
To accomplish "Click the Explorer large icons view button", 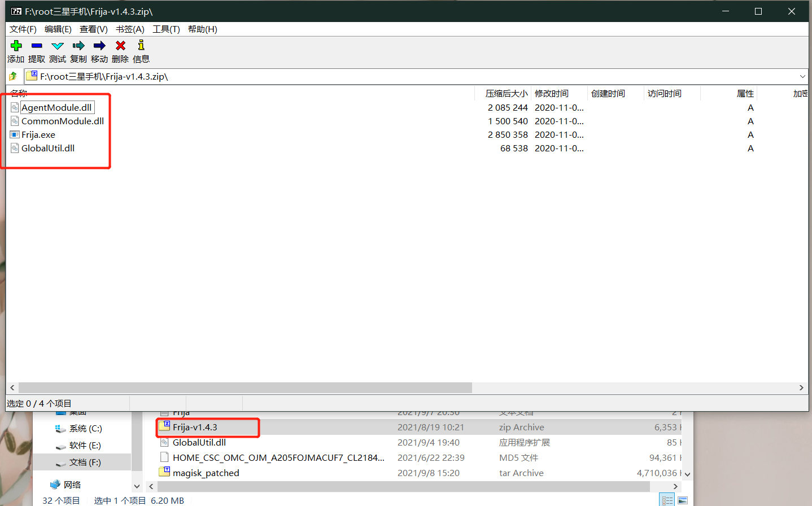I will coord(682,500).
